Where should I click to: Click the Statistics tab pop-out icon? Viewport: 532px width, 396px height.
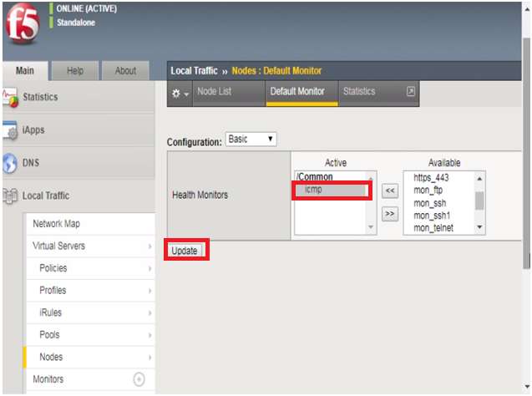click(x=410, y=92)
